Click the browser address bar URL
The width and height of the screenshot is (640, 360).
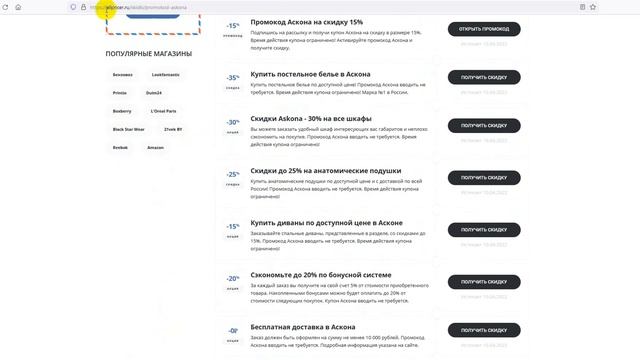tap(138, 7)
